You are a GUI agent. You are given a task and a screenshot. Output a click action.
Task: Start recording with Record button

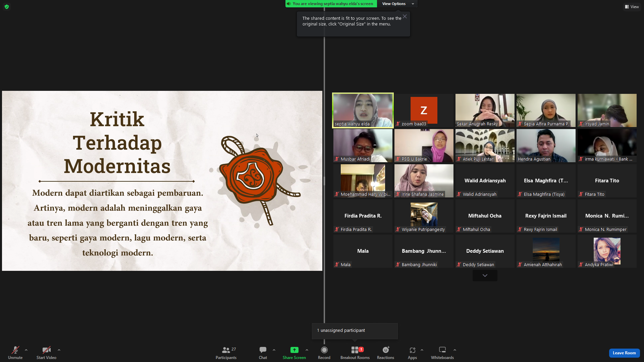(324, 353)
